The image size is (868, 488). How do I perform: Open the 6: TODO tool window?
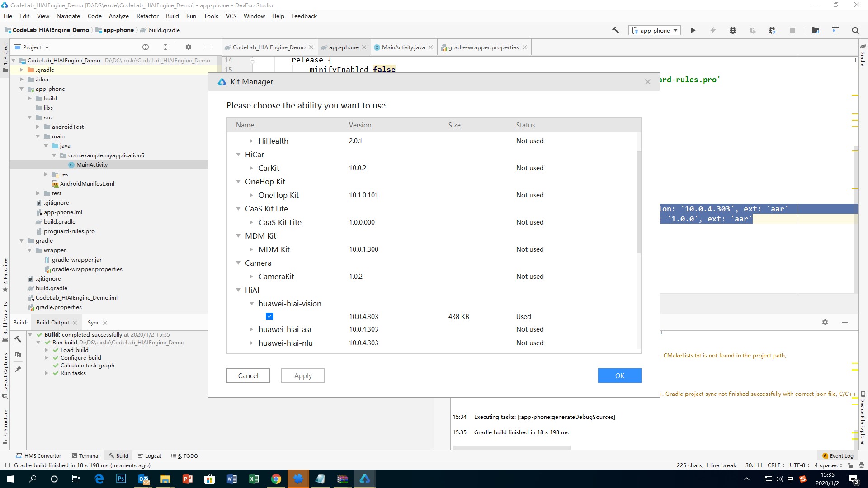pos(184,455)
